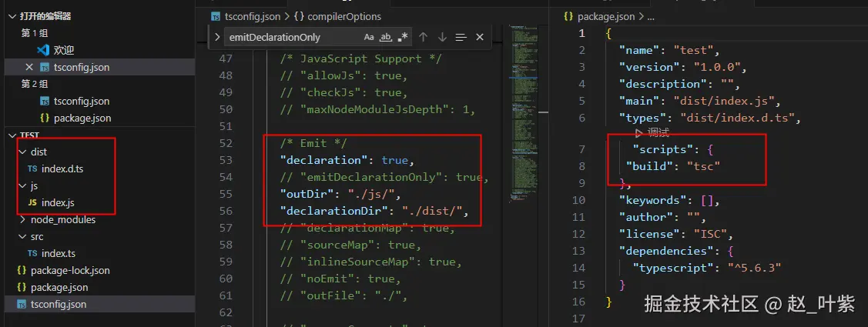Click TS icon of index.ts
This screenshot has width=868, height=327.
click(32, 253)
